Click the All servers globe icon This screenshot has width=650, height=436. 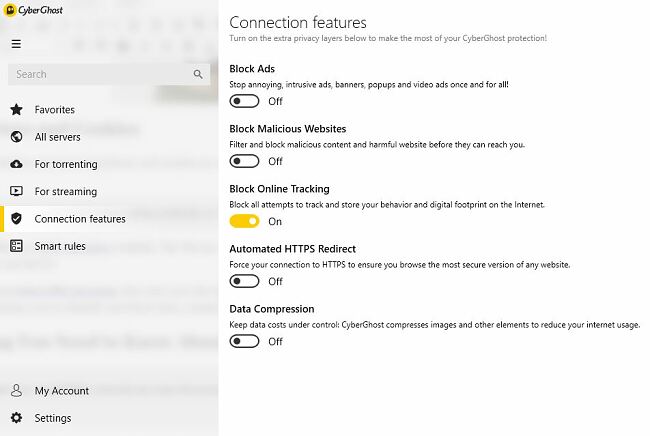coord(16,137)
